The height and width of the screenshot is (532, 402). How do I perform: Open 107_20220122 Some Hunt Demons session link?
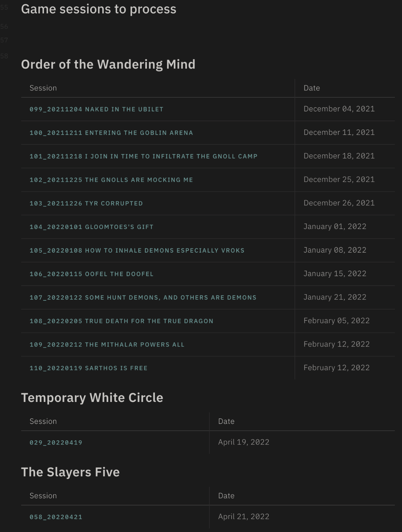coord(143,298)
